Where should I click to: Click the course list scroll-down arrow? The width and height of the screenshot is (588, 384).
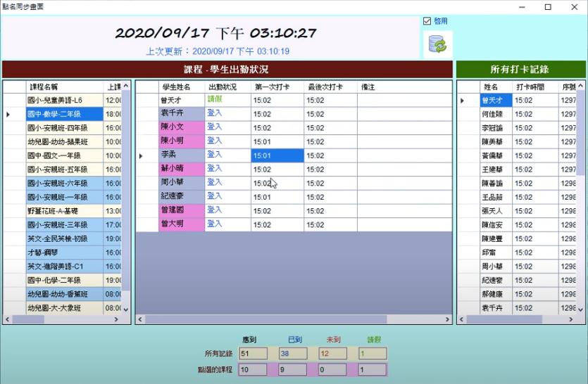tap(127, 309)
